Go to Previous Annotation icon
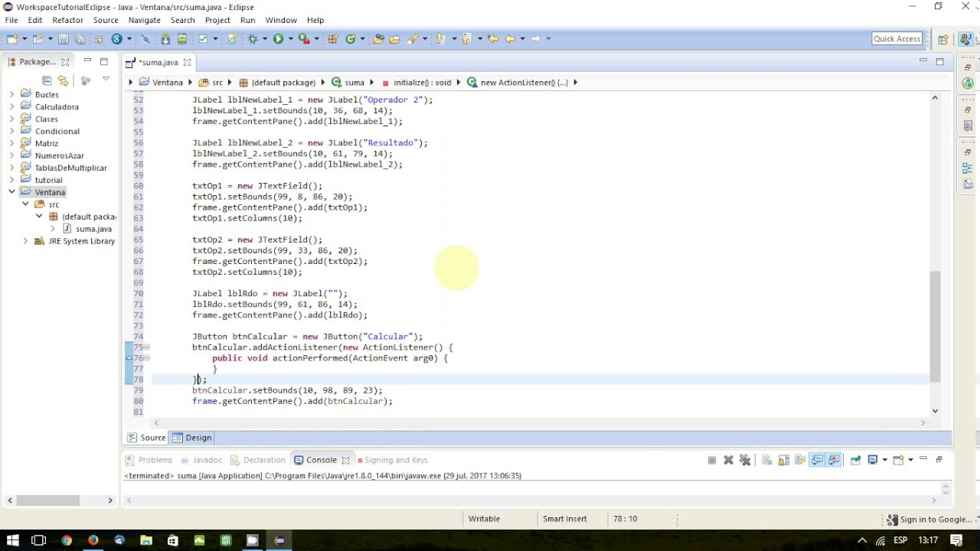 466,38
